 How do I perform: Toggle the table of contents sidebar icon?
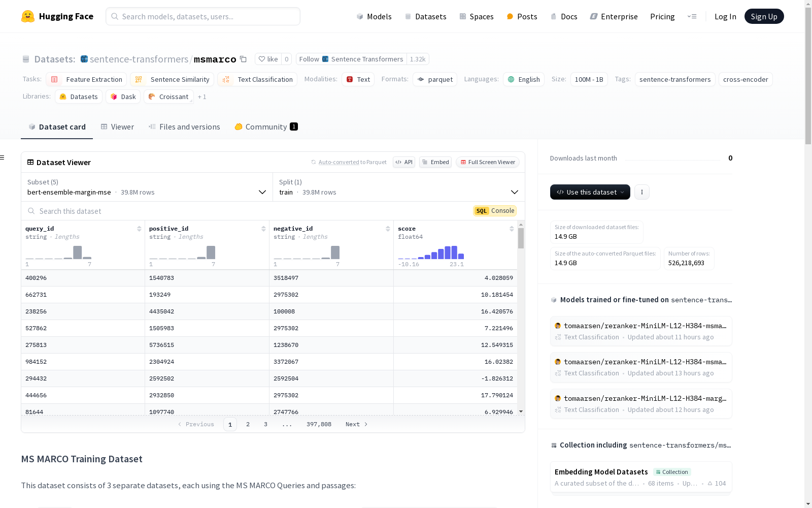[x=3, y=157]
